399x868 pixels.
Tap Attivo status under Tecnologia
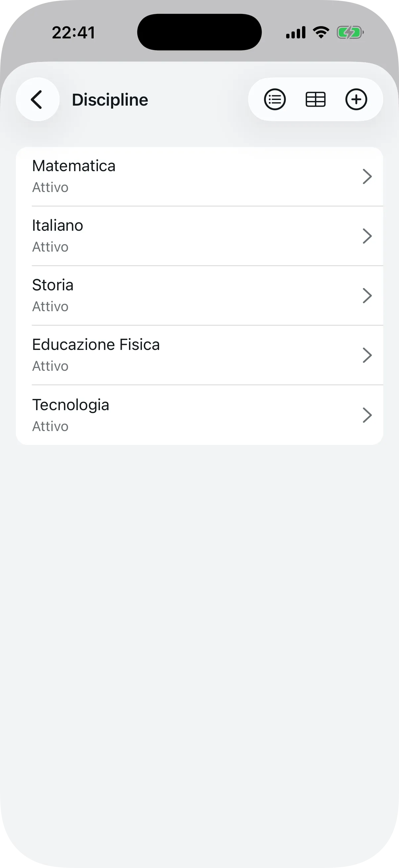point(50,426)
